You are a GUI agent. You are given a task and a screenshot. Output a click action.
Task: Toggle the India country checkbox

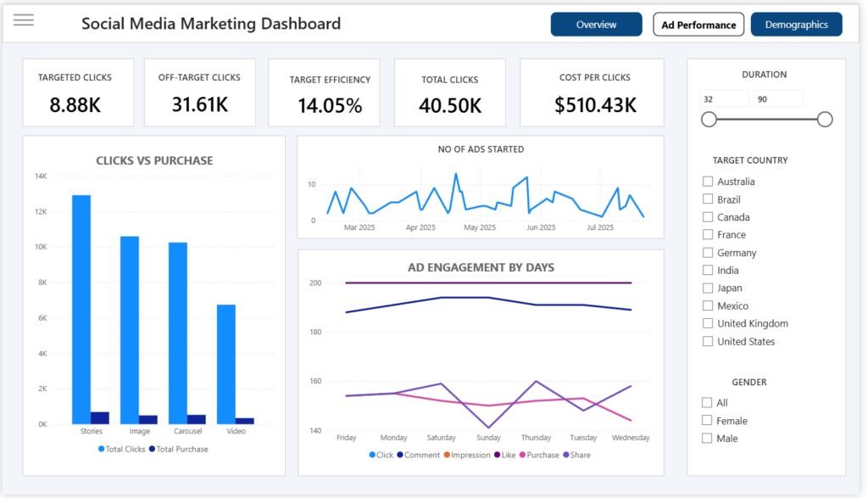(x=708, y=271)
